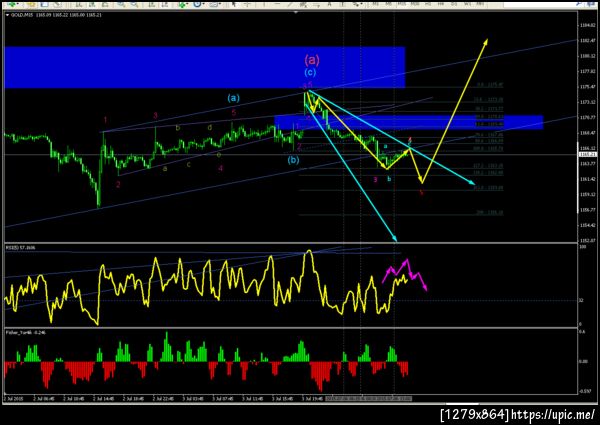Click the GOLD,M15 price quote header text
Screen dimensions: 600x425
point(56,15)
